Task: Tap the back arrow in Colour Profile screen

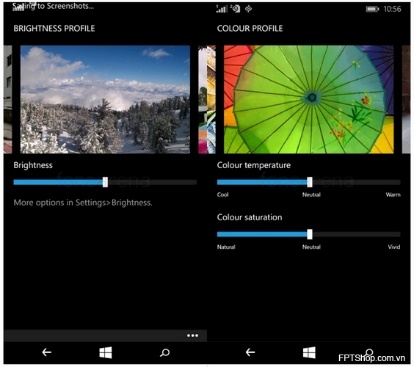Action: [250, 352]
